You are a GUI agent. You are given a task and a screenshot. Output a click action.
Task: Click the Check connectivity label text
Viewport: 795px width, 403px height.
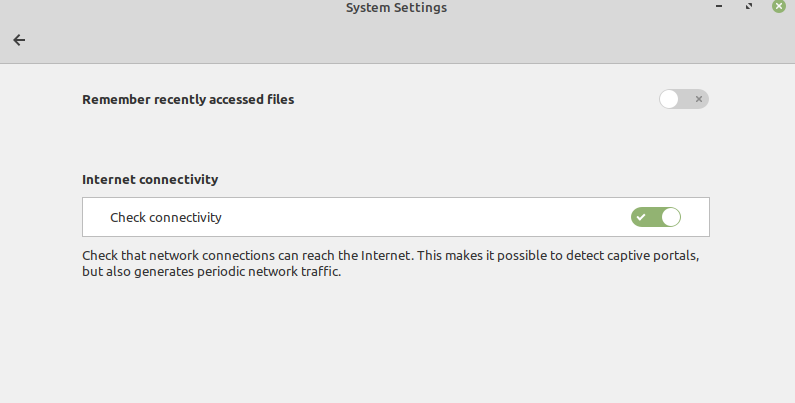click(166, 217)
